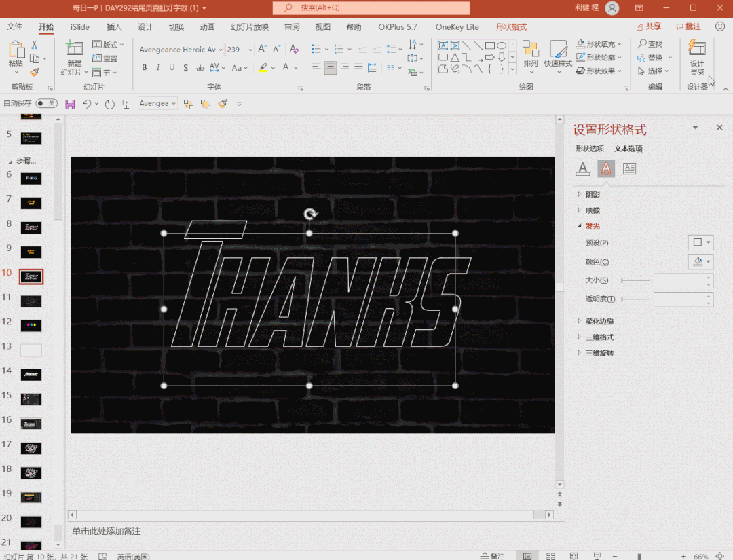Image resolution: width=733 pixels, height=560 pixels.
Task: Center-align the paragraph text
Action: click(331, 69)
